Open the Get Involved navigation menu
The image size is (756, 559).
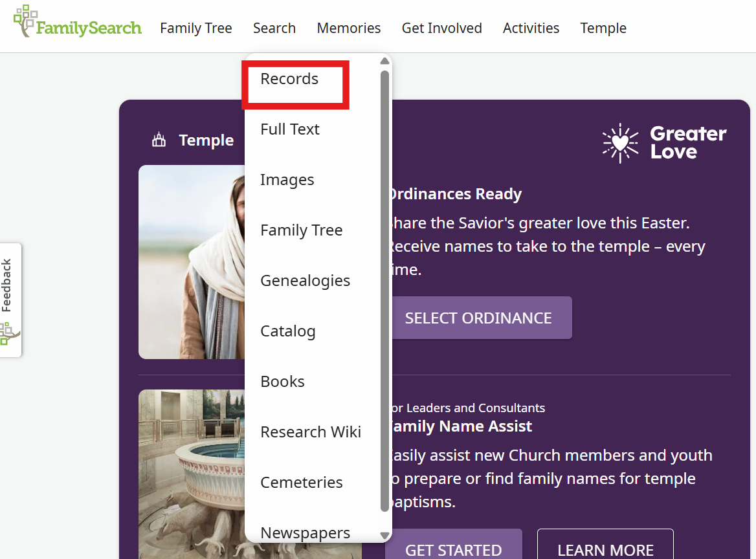(x=441, y=28)
